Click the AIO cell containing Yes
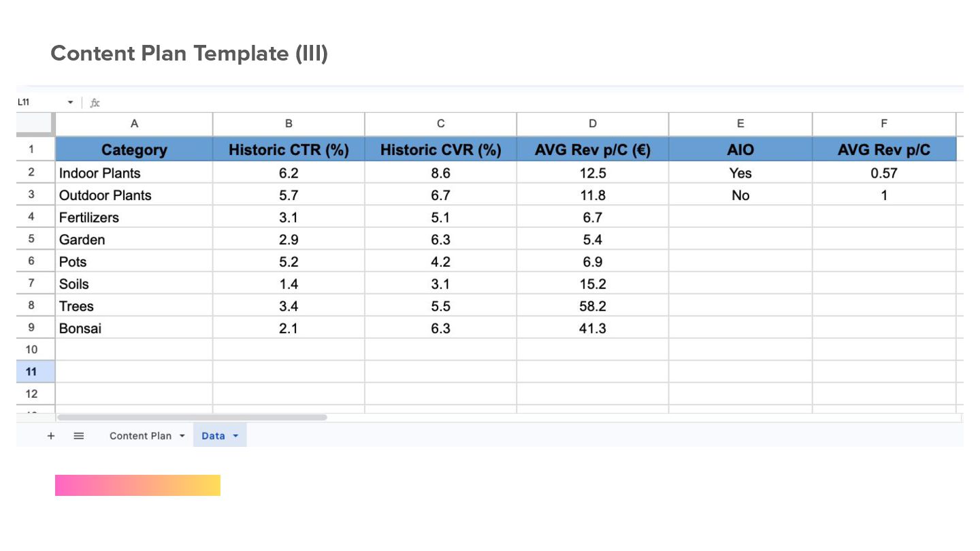 740,173
